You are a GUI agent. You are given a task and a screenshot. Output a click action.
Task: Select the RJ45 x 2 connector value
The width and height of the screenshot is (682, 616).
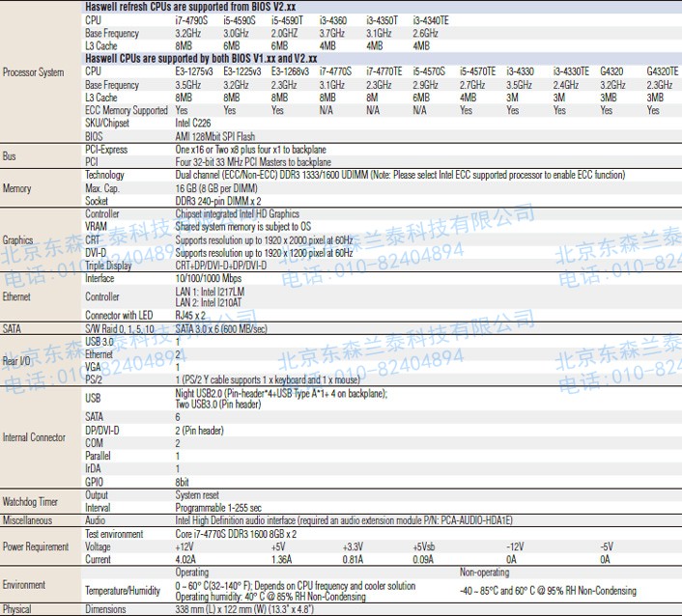pos(190,316)
